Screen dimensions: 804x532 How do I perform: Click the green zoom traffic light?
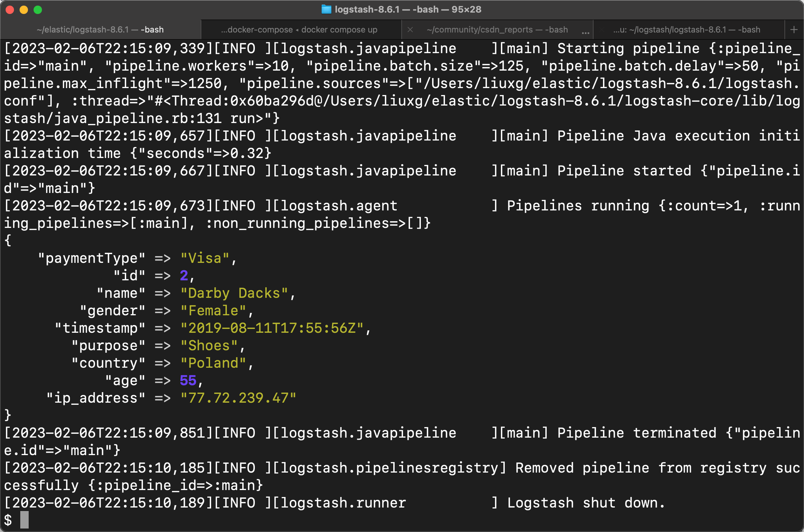click(37, 10)
